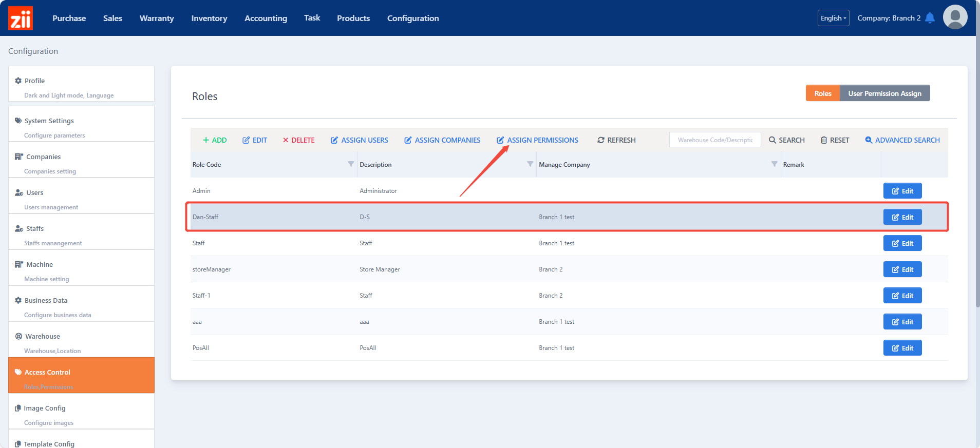
Task: Click the Search magnifier button
Action: click(x=786, y=140)
